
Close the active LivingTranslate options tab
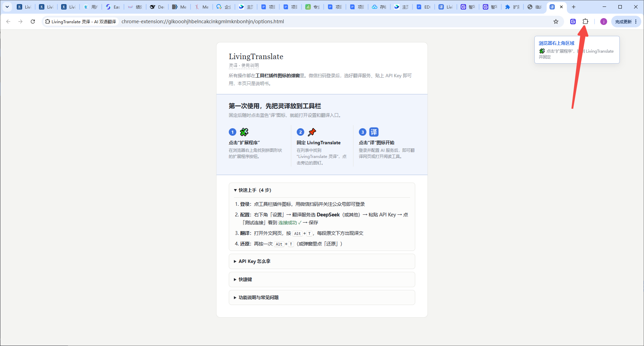561,7
